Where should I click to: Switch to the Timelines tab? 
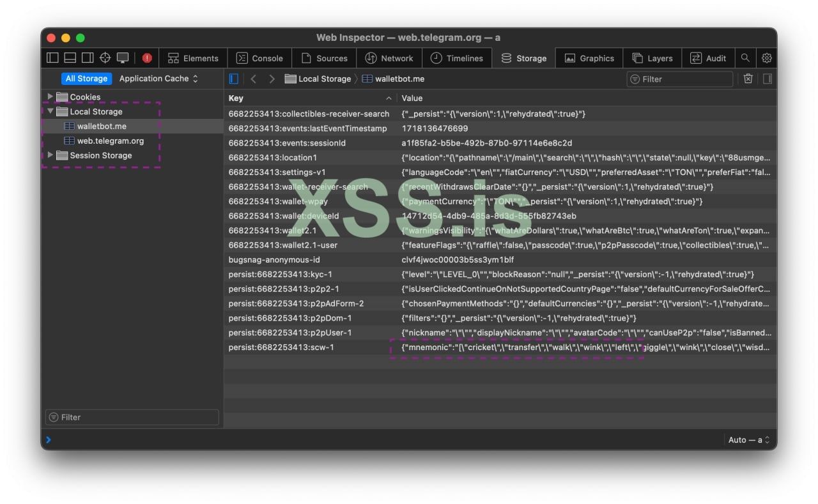pyautogui.click(x=457, y=58)
